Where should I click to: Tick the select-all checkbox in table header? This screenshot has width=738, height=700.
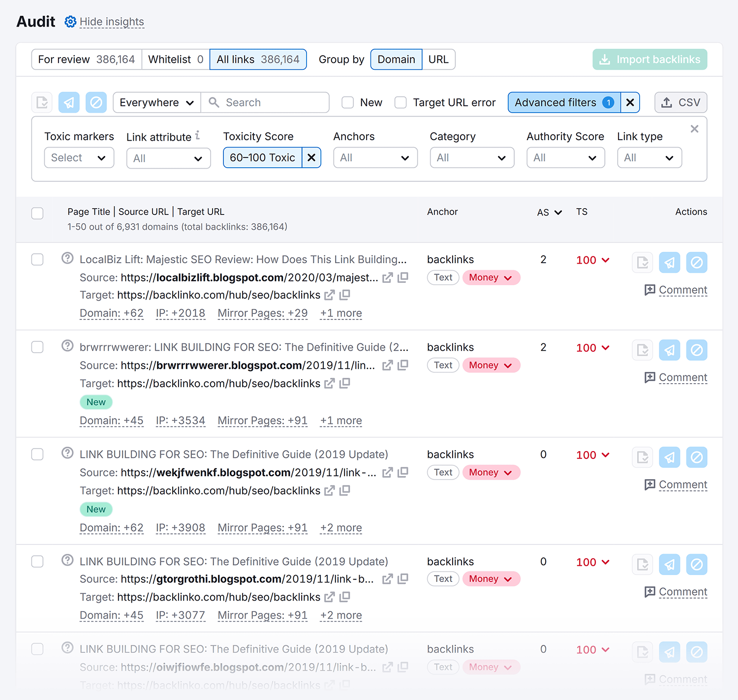click(x=37, y=213)
